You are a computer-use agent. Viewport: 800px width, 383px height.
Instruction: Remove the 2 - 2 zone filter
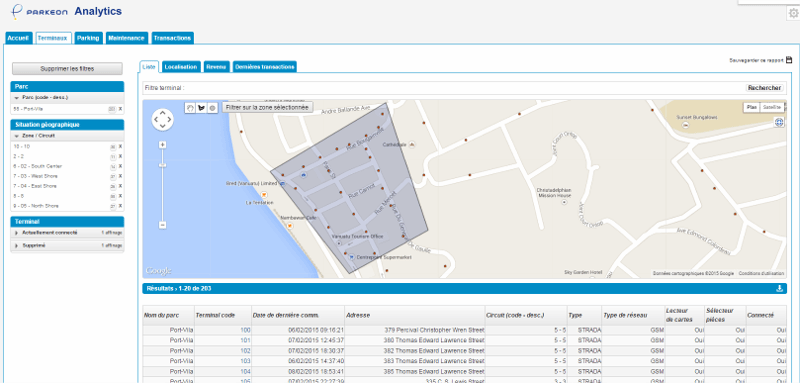coord(120,156)
